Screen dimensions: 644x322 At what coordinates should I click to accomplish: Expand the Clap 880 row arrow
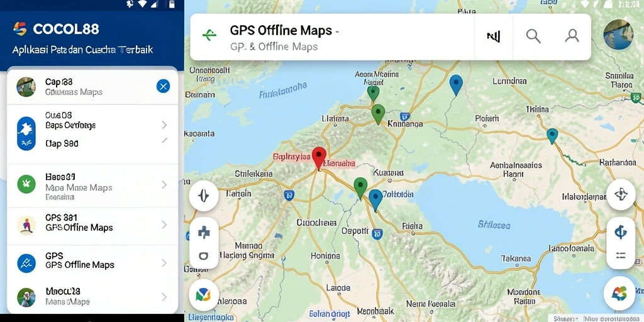point(164,140)
